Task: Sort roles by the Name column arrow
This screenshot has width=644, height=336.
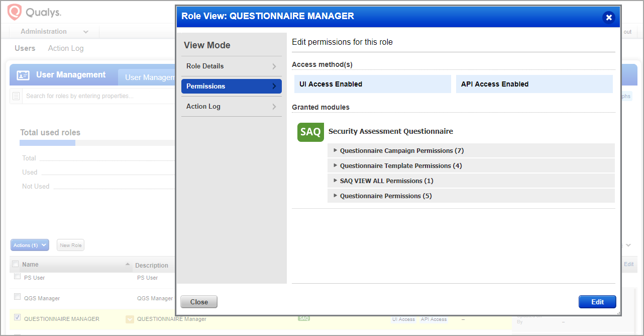Action: click(128, 265)
